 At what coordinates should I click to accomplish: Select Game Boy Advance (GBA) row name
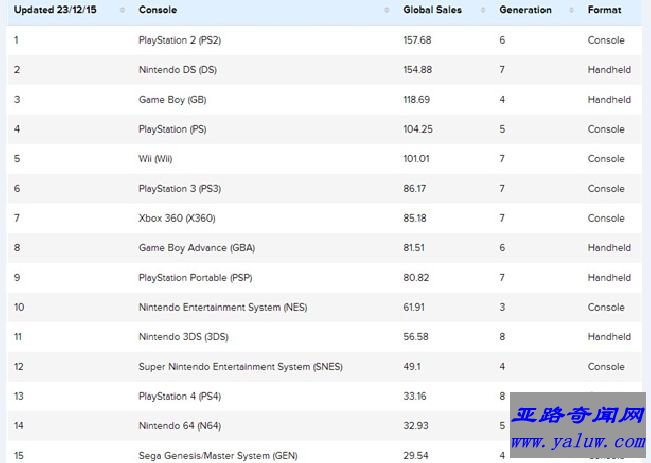[x=197, y=248]
